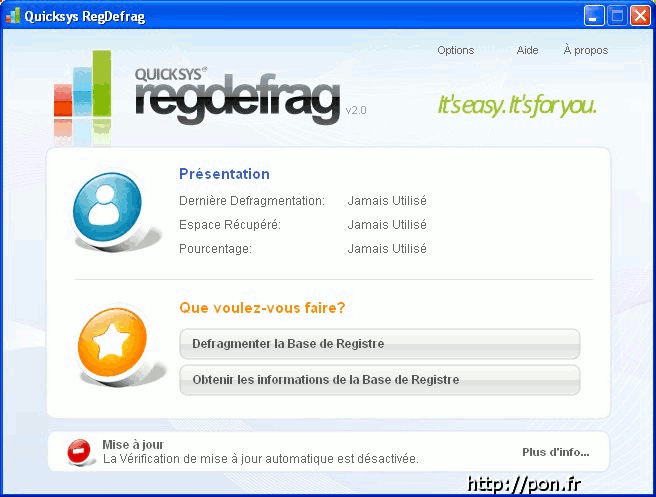The height and width of the screenshot is (497, 656).
Task: Open the Aide menu
Action: (527, 51)
